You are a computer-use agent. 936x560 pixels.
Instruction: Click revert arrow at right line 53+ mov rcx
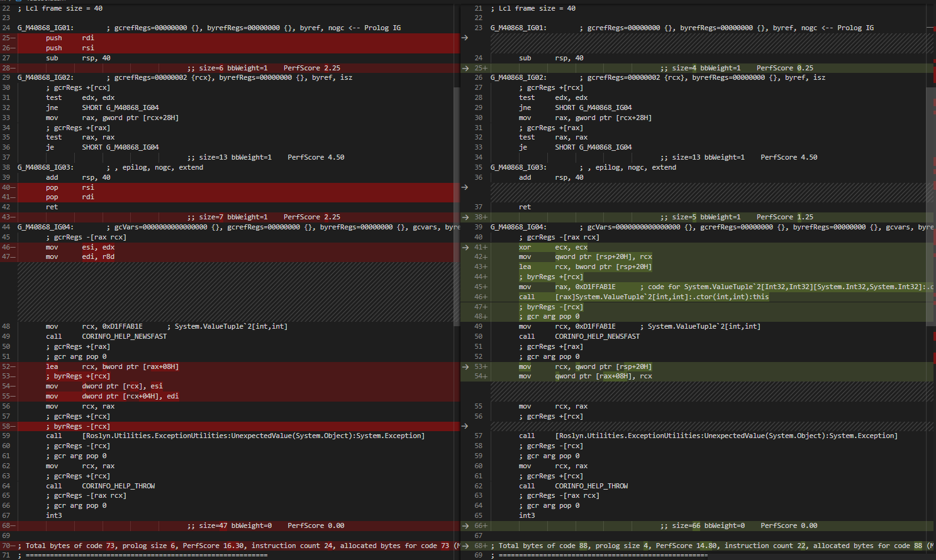pyautogui.click(x=465, y=366)
